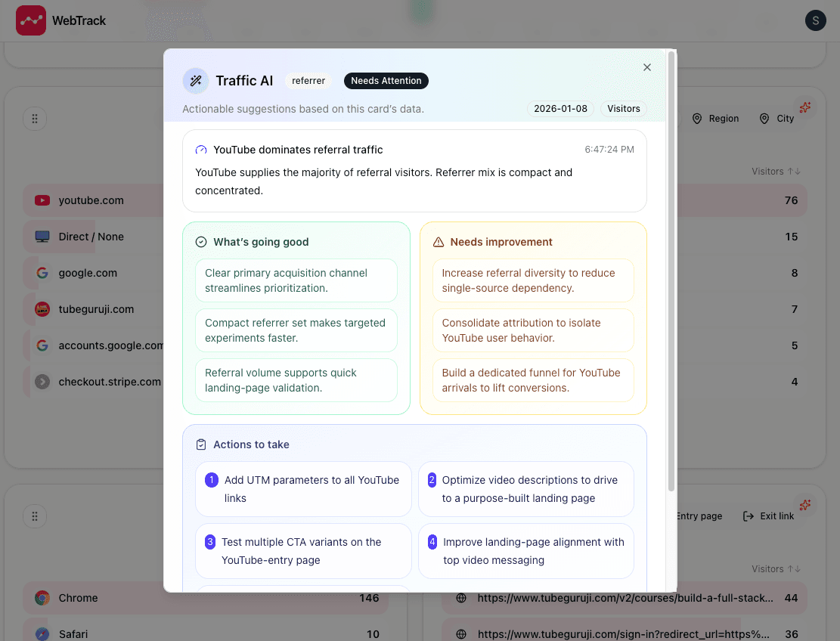Open the tubeguruji.com build-a-full-stack course link
This screenshot has width=840, height=641.
pos(625,598)
